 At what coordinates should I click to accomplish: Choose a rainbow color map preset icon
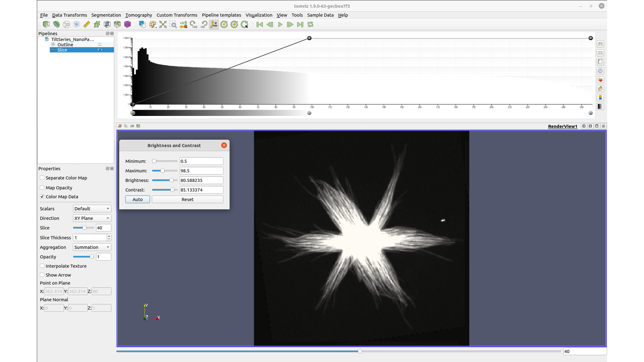pos(600,97)
